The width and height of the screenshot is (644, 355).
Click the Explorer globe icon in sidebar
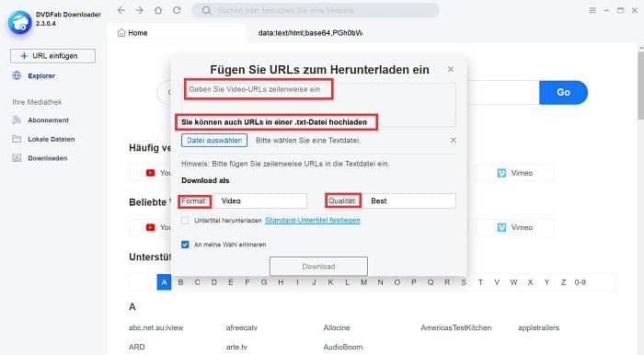(x=17, y=75)
